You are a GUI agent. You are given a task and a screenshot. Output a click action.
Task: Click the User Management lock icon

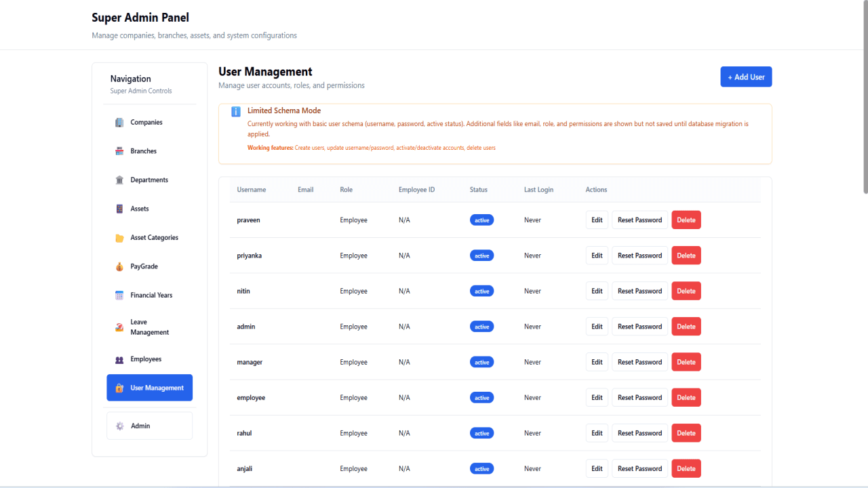point(119,388)
